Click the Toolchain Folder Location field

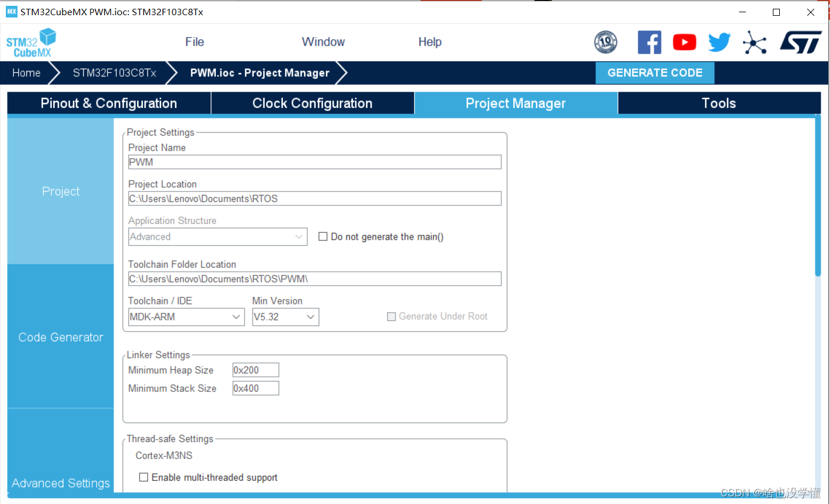tap(314, 279)
